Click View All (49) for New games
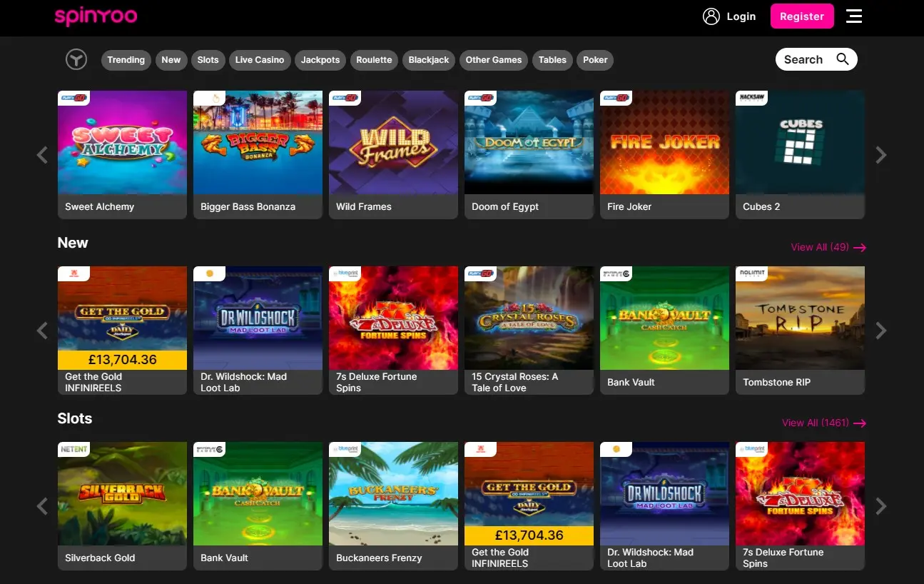The image size is (924, 584). (828, 247)
